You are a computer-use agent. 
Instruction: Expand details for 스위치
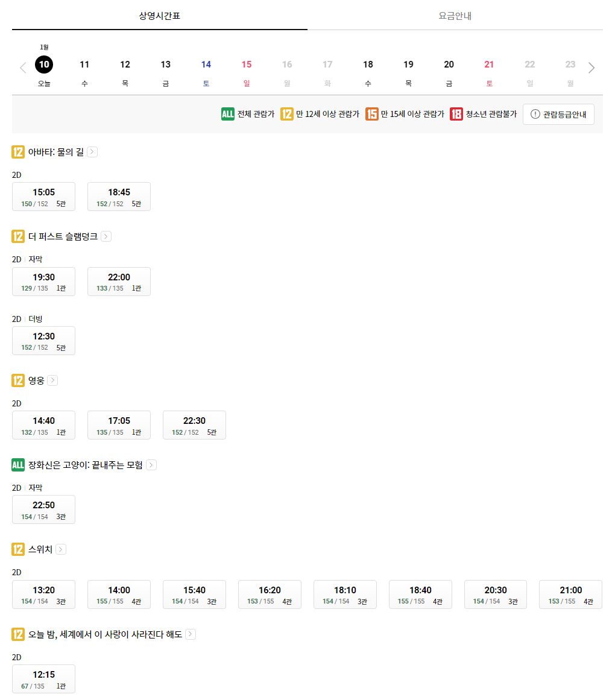pyautogui.click(x=61, y=549)
